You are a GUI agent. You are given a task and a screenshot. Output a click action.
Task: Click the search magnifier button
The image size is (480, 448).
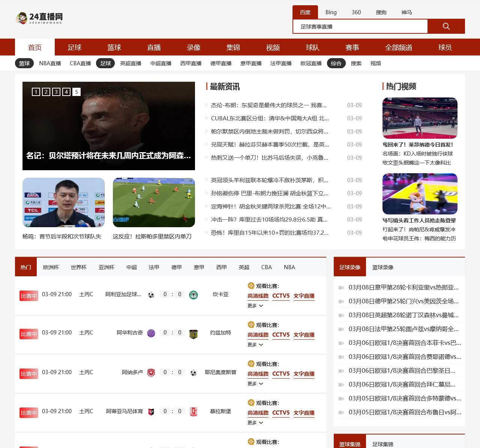pyautogui.click(x=446, y=26)
